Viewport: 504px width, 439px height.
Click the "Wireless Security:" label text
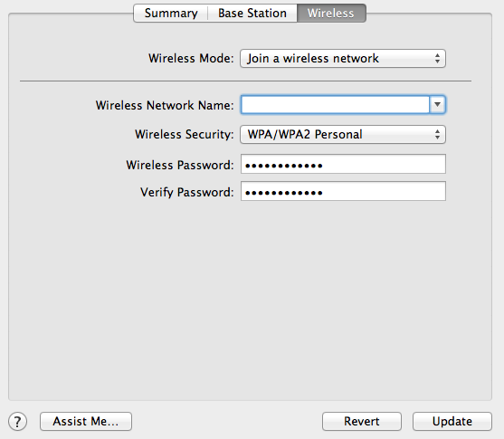(185, 135)
